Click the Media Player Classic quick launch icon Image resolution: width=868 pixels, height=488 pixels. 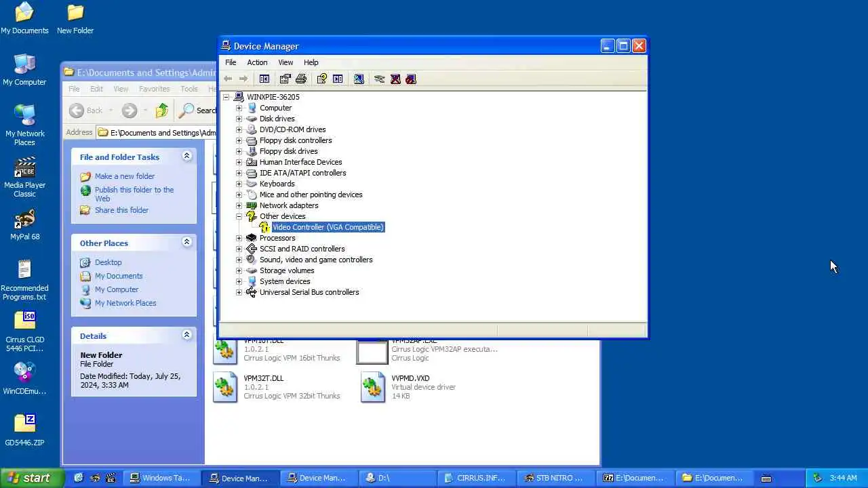[x=111, y=478]
